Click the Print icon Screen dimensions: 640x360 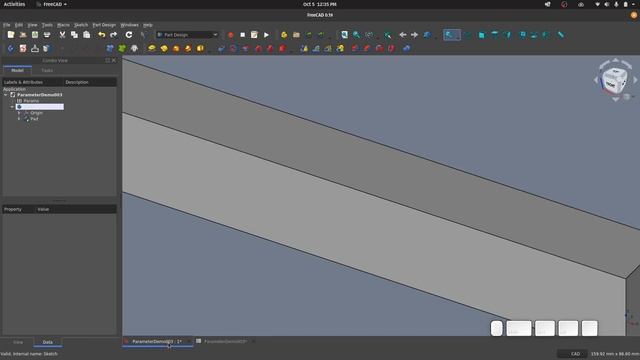tap(47, 35)
